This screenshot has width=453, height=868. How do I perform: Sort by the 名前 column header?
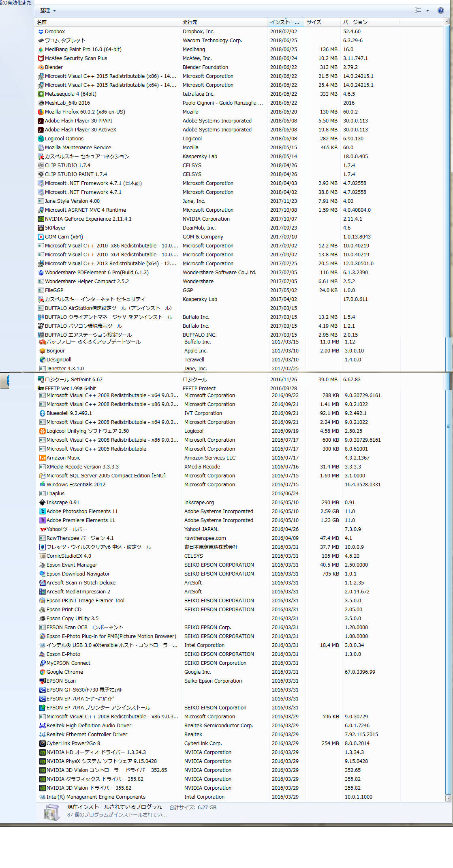(107, 22)
